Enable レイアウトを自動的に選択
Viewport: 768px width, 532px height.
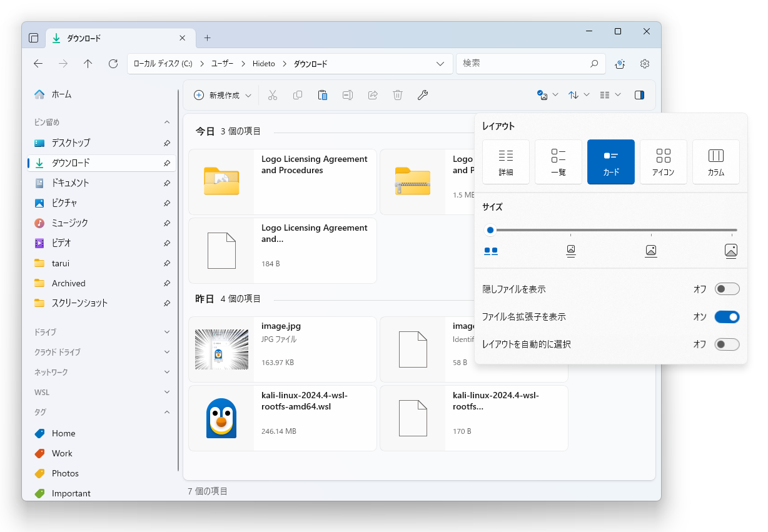[727, 344]
